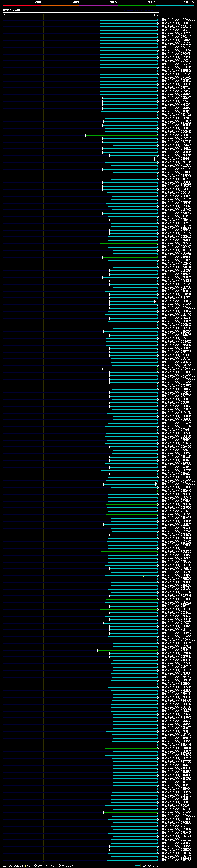Select the UniRef100_Q2HDB4 label
Image resolution: width=197 pixels, height=868 pixels.
[177, 159]
